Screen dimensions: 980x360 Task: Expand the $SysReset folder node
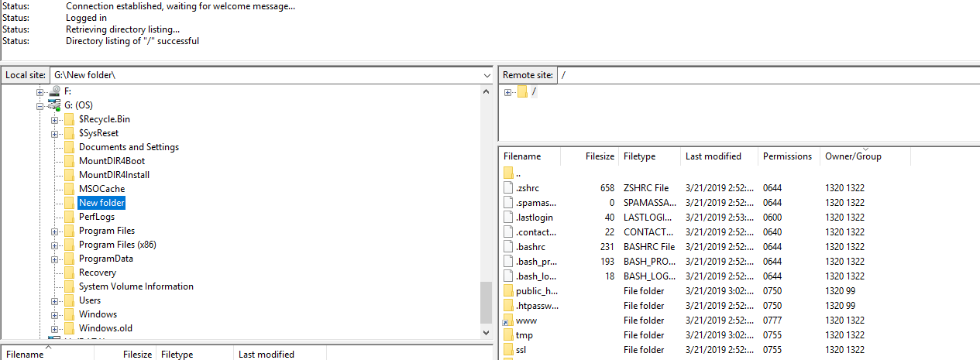(x=54, y=133)
